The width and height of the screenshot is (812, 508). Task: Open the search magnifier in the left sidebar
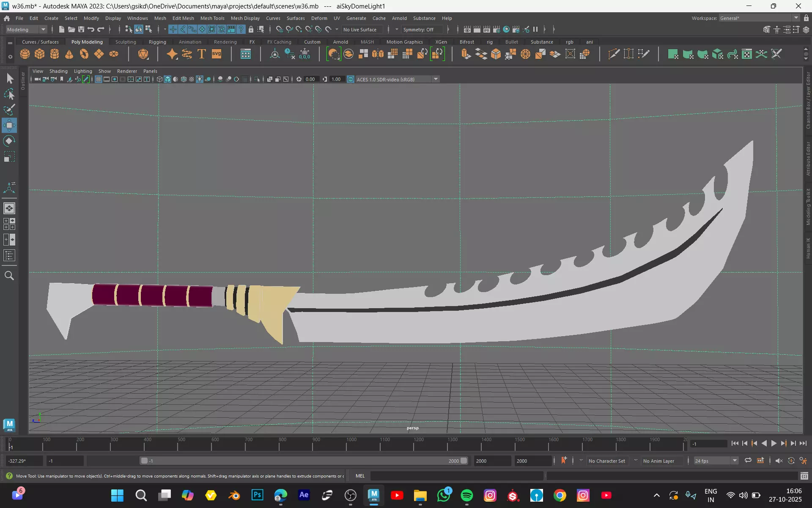(9, 276)
